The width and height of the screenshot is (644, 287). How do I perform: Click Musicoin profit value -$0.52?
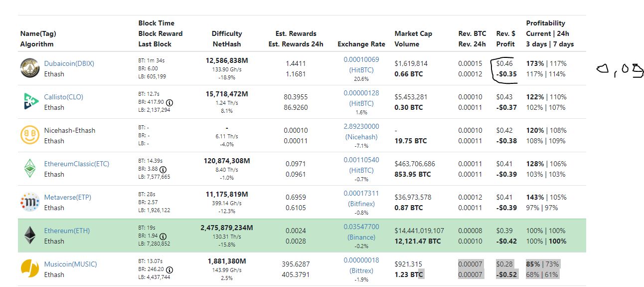coord(506,275)
